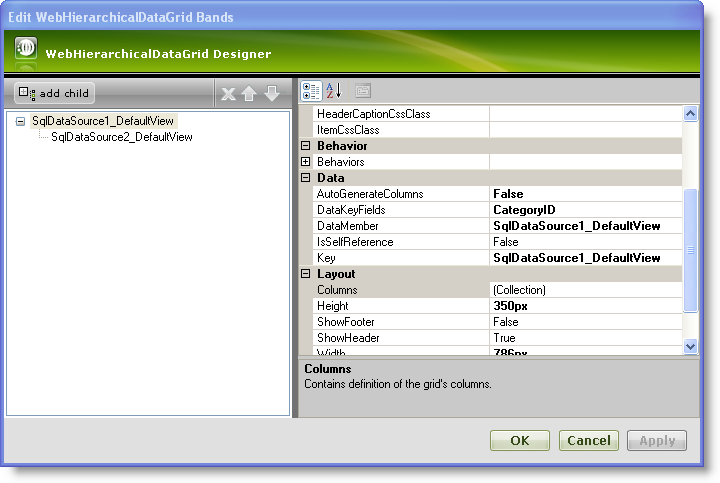Viewport: 720px width, 483px height.
Task: Move band up with the up arrow icon
Action: point(249,94)
